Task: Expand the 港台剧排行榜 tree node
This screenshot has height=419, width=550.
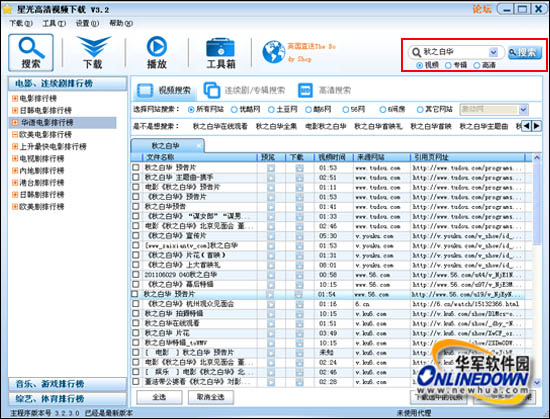Action: tap(15, 182)
